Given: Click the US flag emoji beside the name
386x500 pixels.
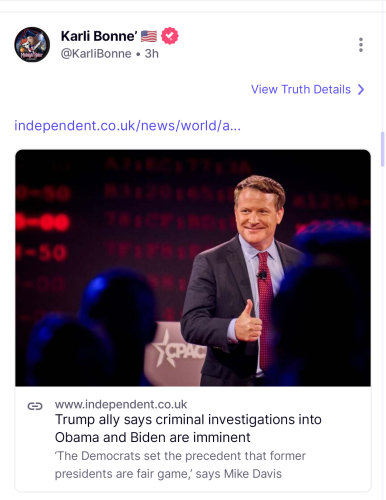Looking at the screenshot, I should tap(149, 36).
